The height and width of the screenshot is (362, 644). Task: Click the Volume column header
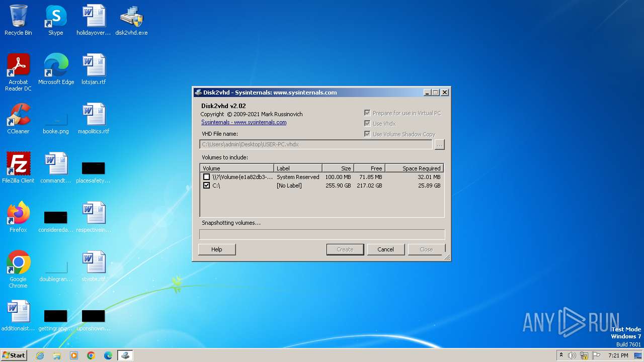(x=237, y=168)
